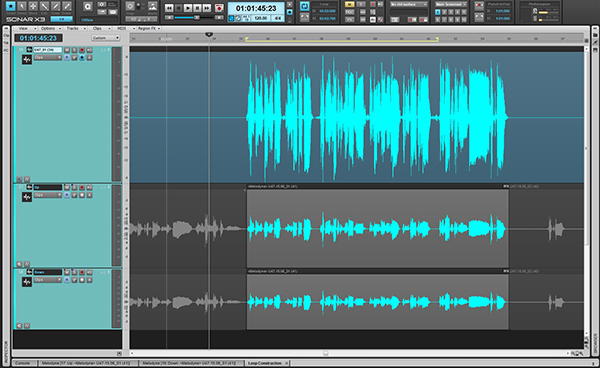Click the Melodyne clip header on Down track
Viewport: 600px width, 368px height.
[377, 271]
